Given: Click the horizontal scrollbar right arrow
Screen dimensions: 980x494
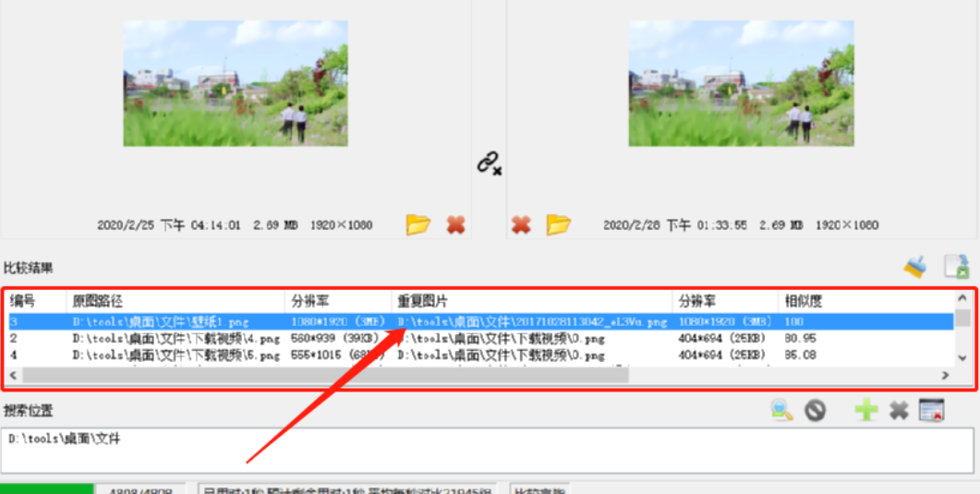Looking at the screenshot, I should [x=946, y=375].
